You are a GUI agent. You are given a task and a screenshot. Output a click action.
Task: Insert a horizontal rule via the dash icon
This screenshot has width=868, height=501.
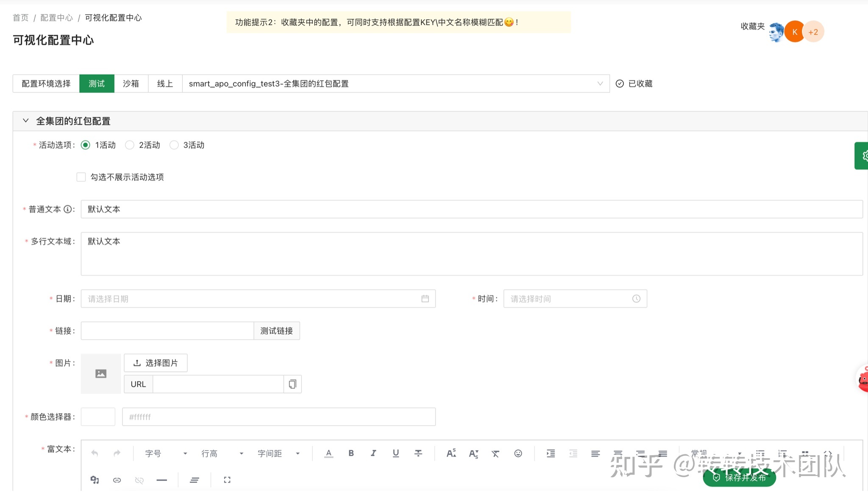[x=162, y=480]
